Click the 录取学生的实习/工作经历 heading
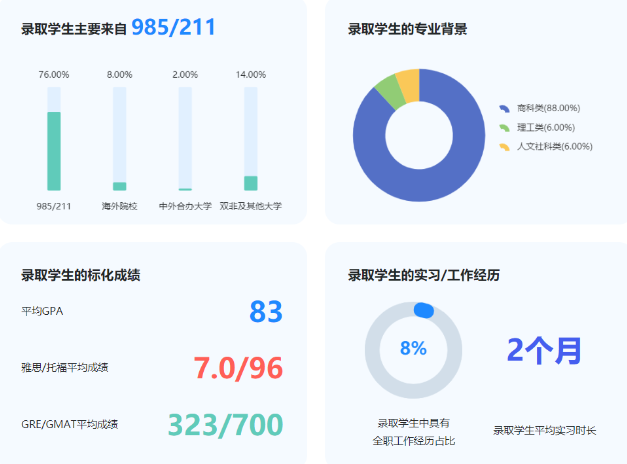Viewport: 627px width, 464px height. [424, 275]
